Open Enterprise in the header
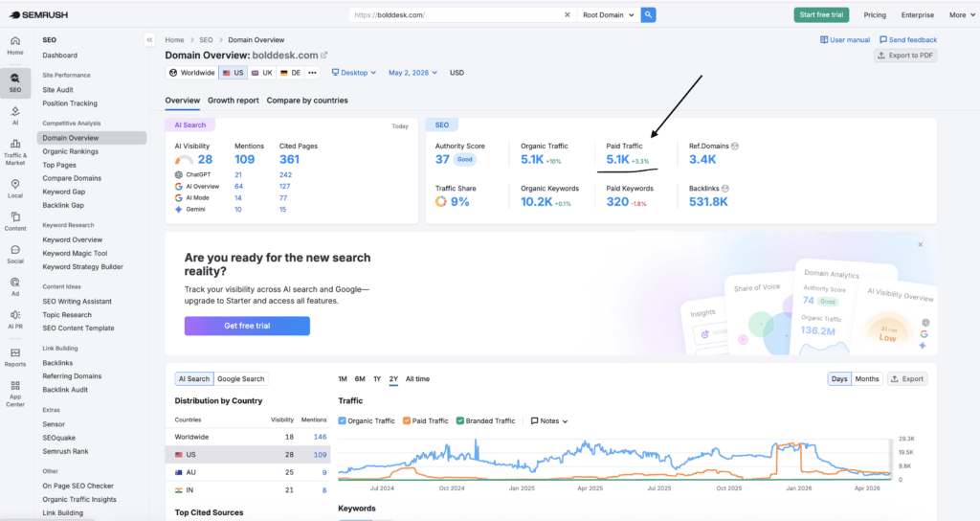The image size is (980, 521). pos(918,15)
